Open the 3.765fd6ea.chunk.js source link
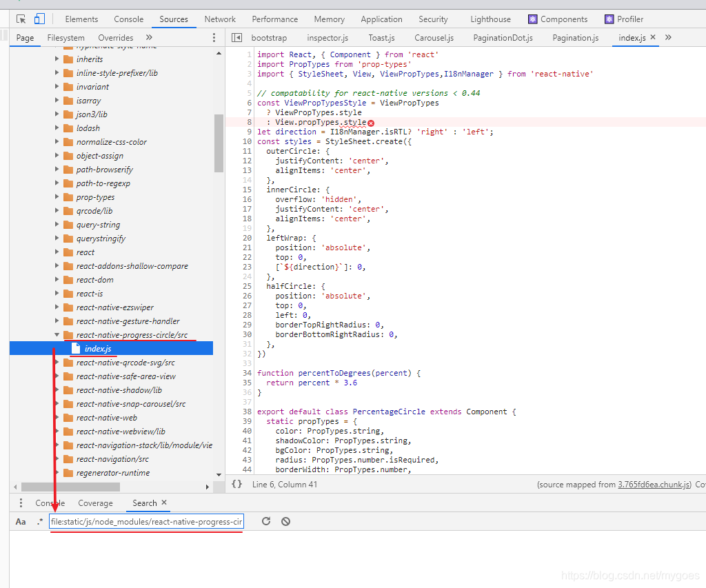The width and height of the screenshot is (706, 588). click(654, 485)
